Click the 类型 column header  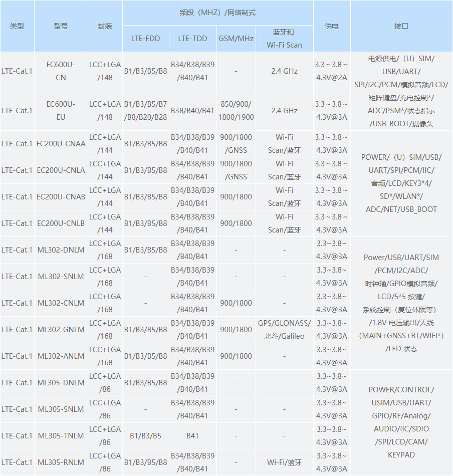17,26
